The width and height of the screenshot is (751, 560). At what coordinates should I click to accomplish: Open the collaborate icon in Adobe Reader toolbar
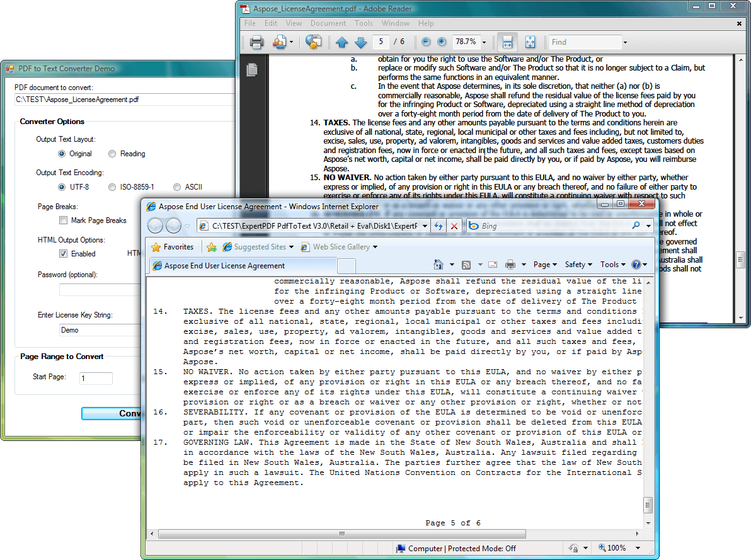[x=278, y=42]
